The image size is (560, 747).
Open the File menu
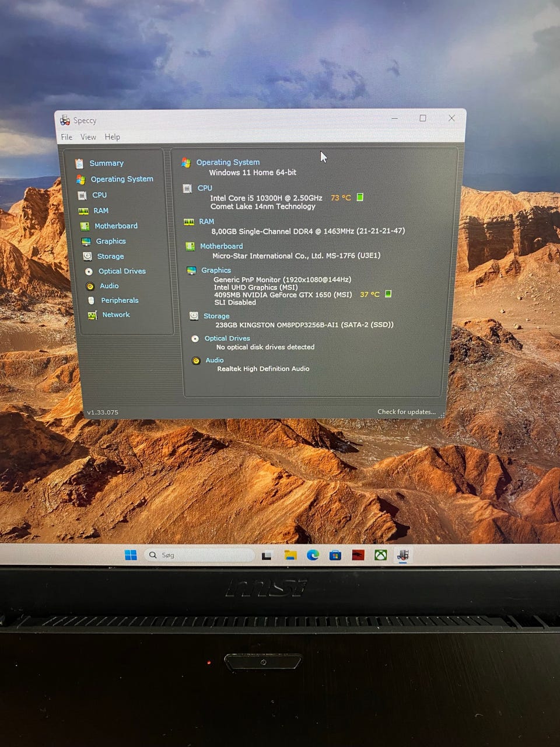(66, 137)
